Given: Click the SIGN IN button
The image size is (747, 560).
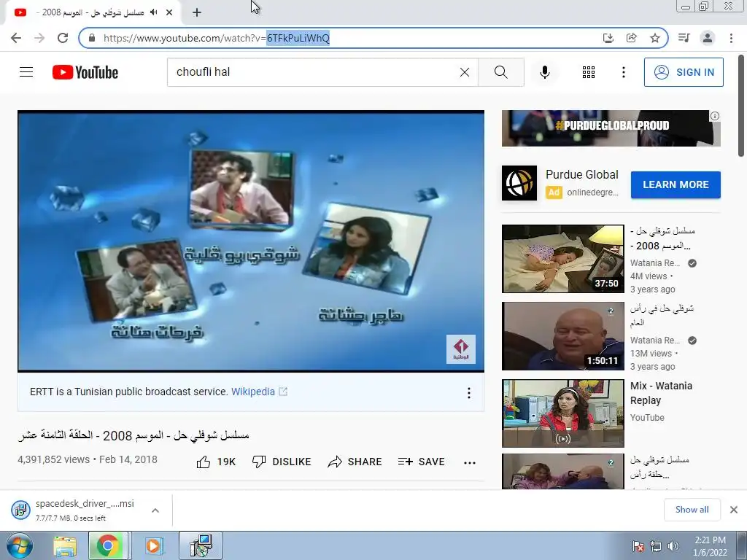Looking at the screenshot, I should (684, 72).
